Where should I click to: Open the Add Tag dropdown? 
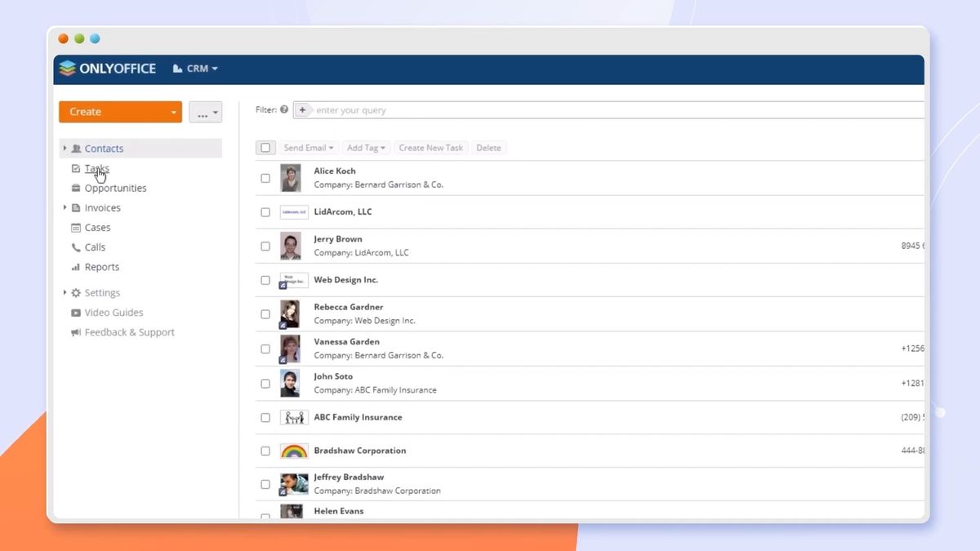click(x=366, y=148)
